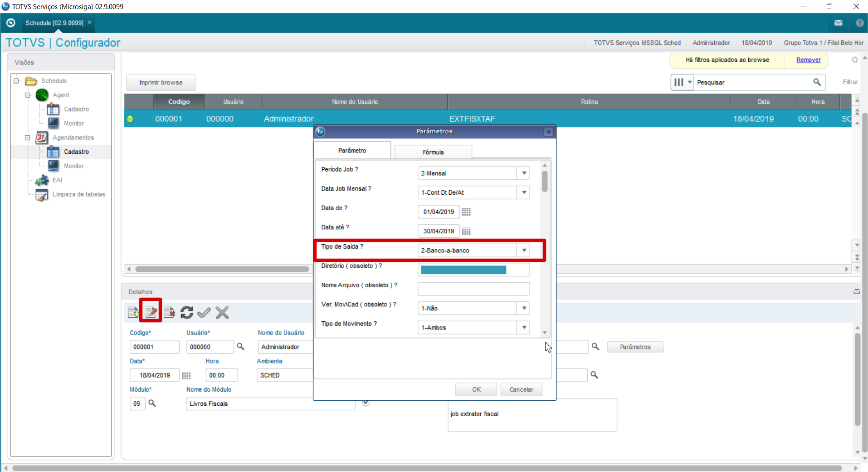Select the green Agent globe icon

[x=42, y=95]
